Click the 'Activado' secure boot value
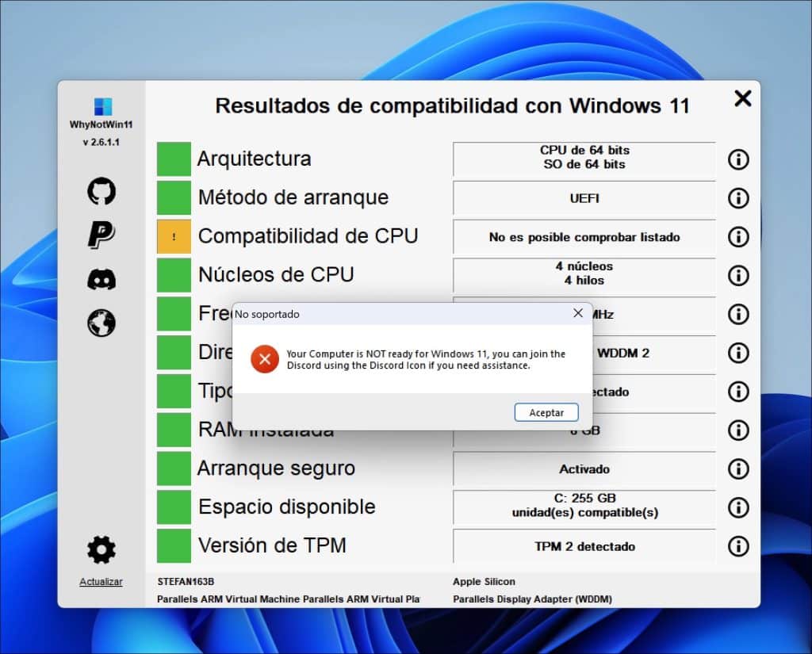Screen dimensions: 812x654 click(x=584, y=469)
